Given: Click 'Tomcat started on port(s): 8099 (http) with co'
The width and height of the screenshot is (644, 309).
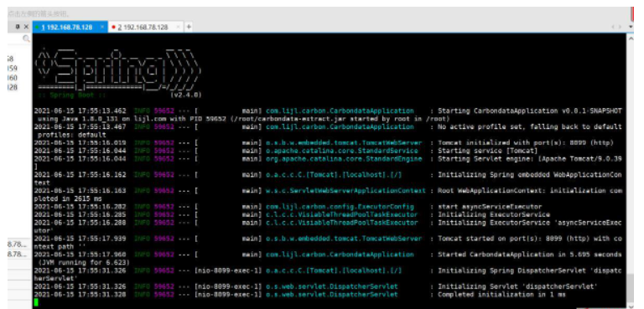Looking at the screenshot, I should (x=530, y=239).
